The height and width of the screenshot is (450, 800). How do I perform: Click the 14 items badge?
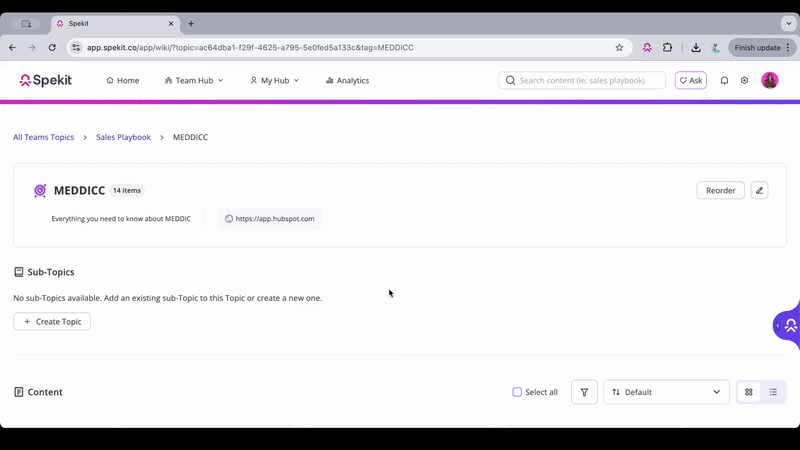(127, 190)
